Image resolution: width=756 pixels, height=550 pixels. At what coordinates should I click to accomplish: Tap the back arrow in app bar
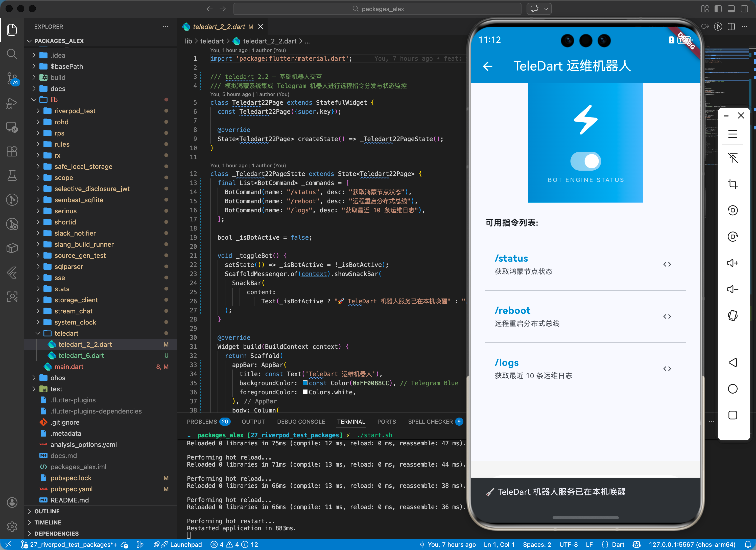point(487,66)
